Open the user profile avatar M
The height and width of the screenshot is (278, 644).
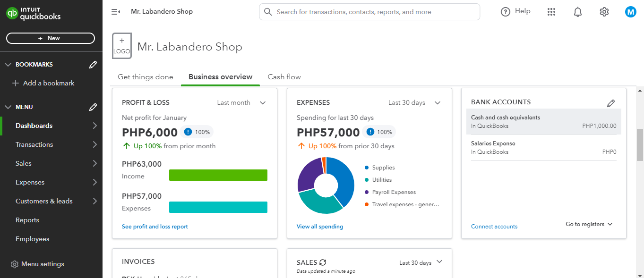(630, 12)
